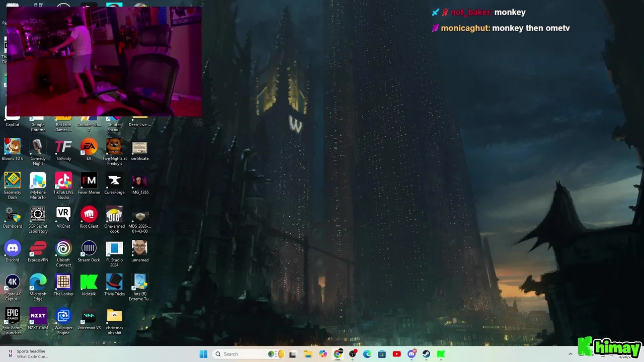Open the Bloons TD 6 desktop icon
The image size is (644, 362).
pos(13,150)
